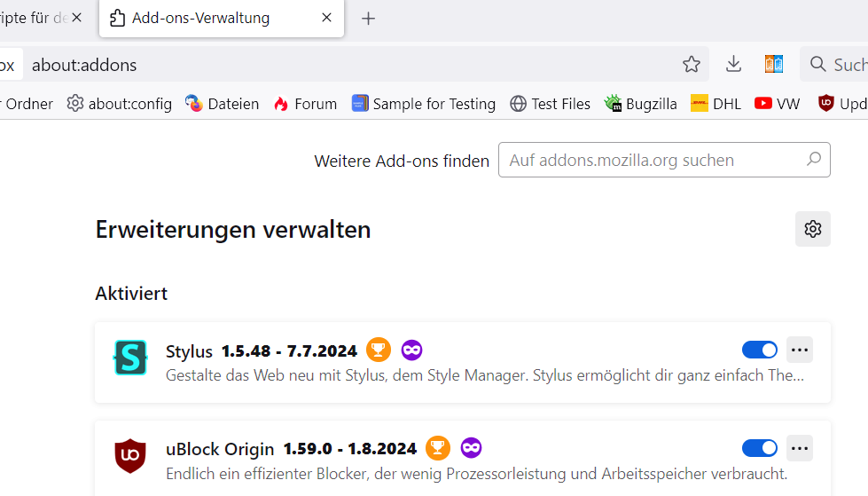Disable the uBlock Origin toggle
The image size is (868, 496).
(759, 448)
